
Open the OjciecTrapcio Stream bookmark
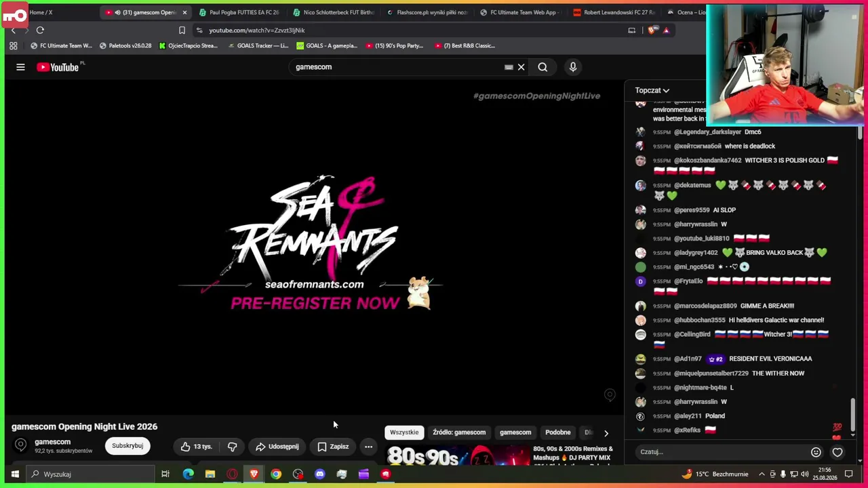pos(188,46)
